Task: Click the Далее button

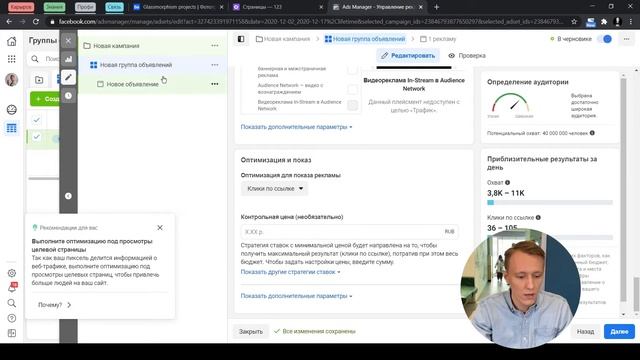Action: 619,331
